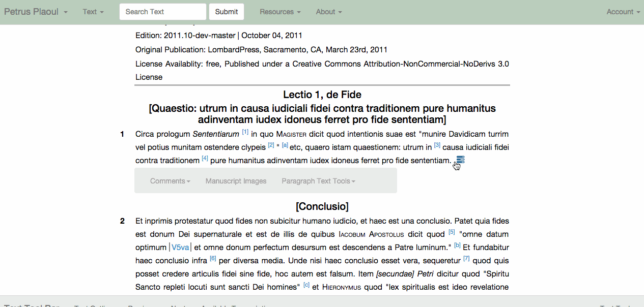Open footnote [6] after infra
Screen dimensions: 644x307
coord(213,259)
